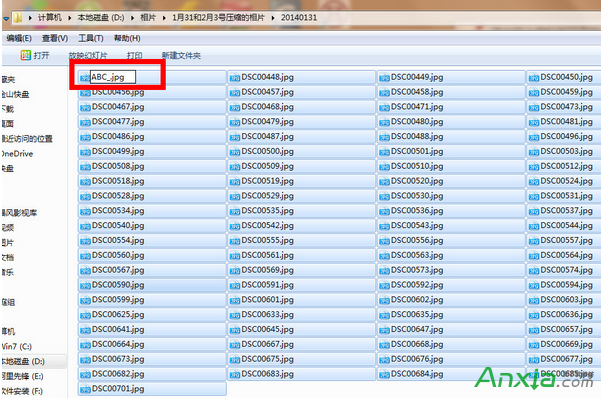Select file DSC00542.jpg

[302, 226]
